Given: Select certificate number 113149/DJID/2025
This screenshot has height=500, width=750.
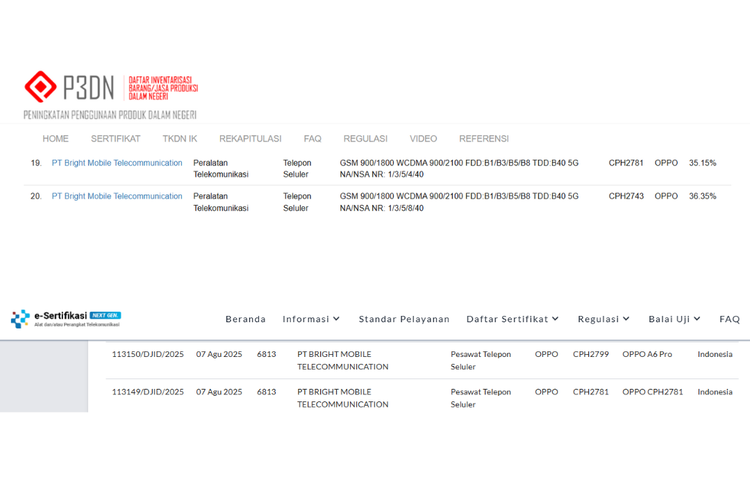Looking at the screenshot, I should tap(148, 392).
